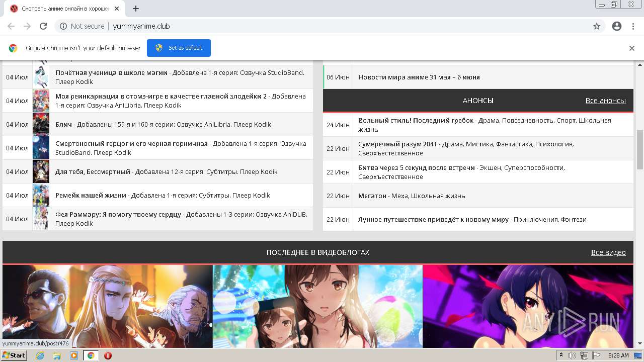This screenshot has width=644, height=362.
Task: Open Сумеречный разум 2041 announcement
Action: [397, 144]
